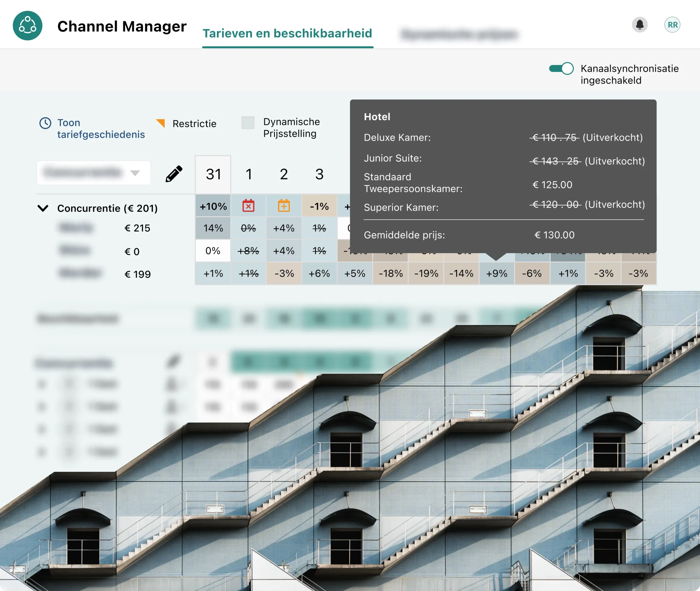Click Deluxe Kamer row in Hotel tooltip
This screenshot has height=591, width=700.
pos(503,137)
